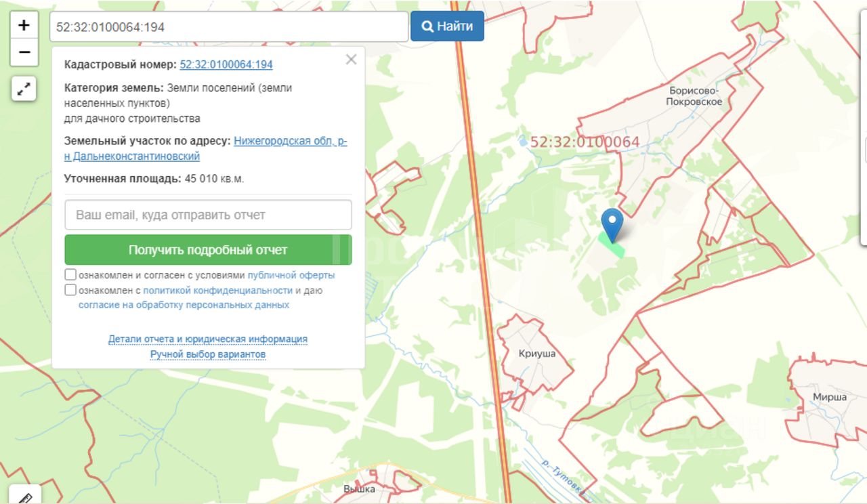This screenshot has width=867, height=504.
Task: Click the Получить подробный отчет button
Action: [208, 250]
